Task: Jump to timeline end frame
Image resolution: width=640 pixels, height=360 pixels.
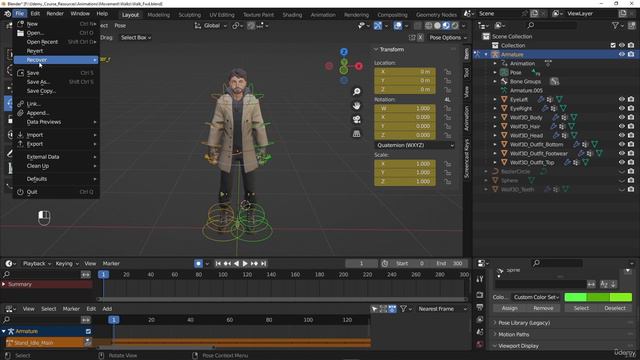Action: click(264, 264)
